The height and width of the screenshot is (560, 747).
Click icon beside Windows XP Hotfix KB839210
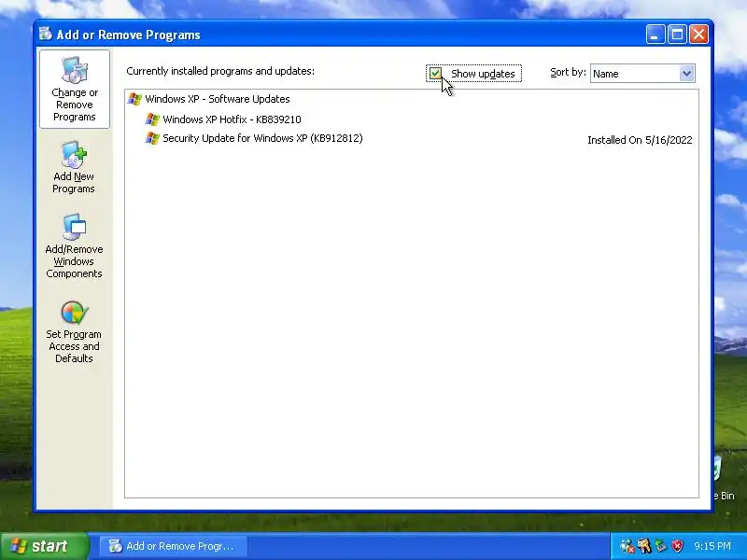coord(152,119)
